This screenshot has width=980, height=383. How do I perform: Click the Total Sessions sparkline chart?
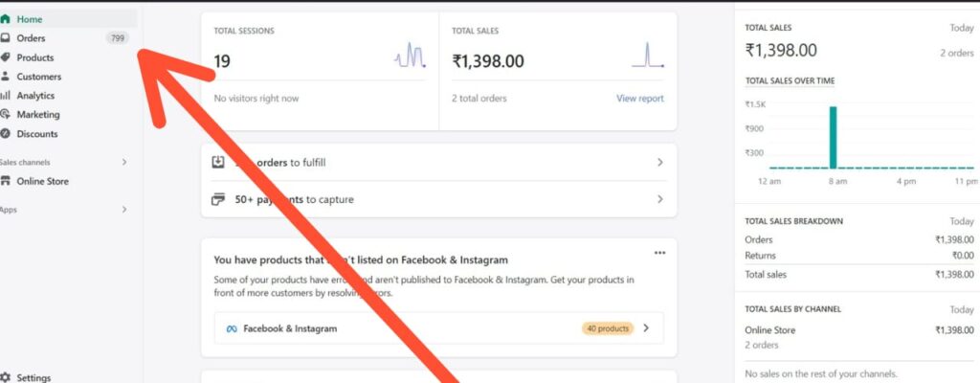click(x=410, y=56)
